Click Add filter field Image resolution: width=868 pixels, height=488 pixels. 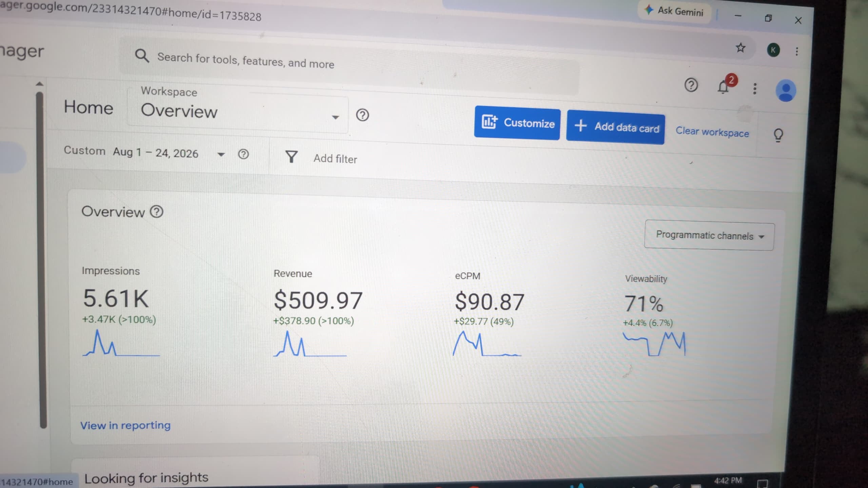(x=335, y=159)
